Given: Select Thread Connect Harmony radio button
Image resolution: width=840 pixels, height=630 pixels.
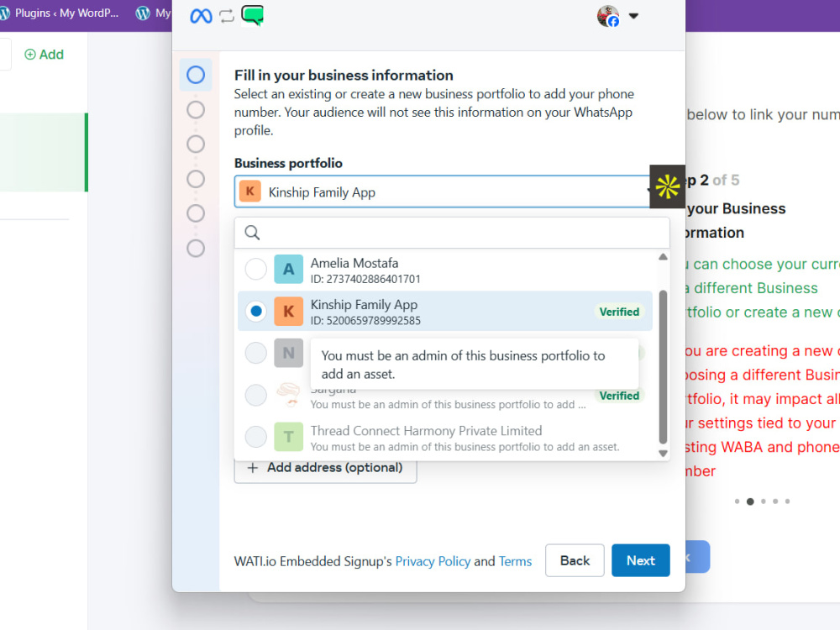Looking at the screenshot, I should 255,437.
